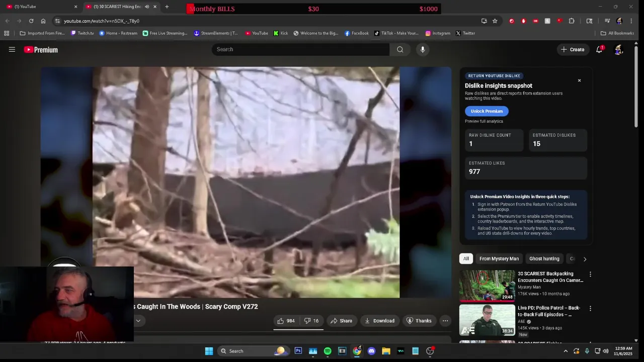Open Twitch.tv bookmark
Screen dimensions: 644x362
point(83,33)
